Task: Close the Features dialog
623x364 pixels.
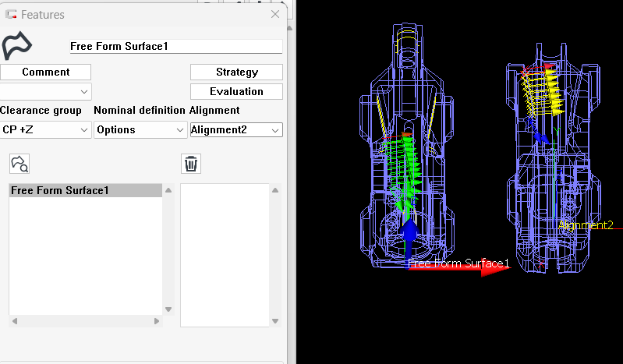Action: point(274,14)
